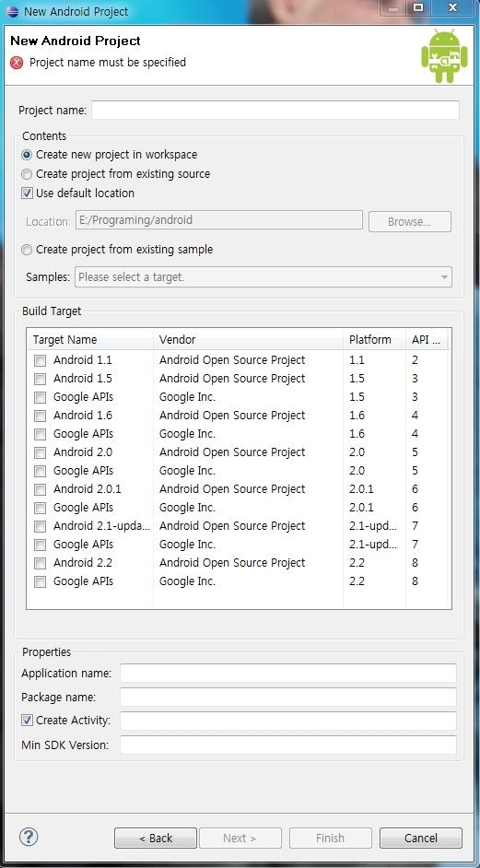Choose Create project from existing sample

[27, 251]
